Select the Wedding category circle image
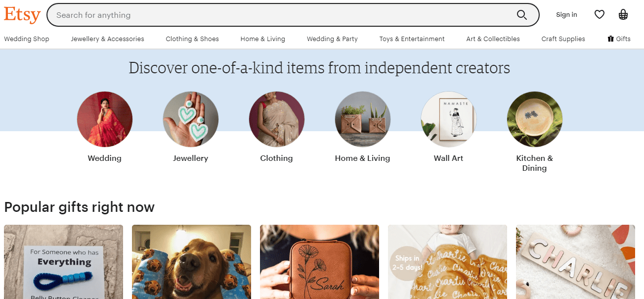The height and width of the screenshot is (299, 644). (x=105, y=119)
